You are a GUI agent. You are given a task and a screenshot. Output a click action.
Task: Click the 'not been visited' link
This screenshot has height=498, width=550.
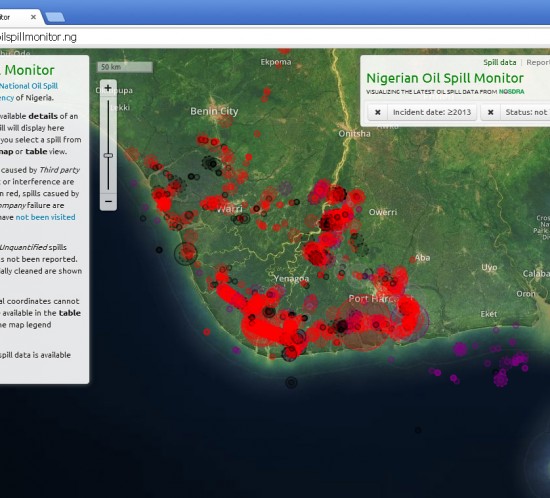[x=46, y=217]
